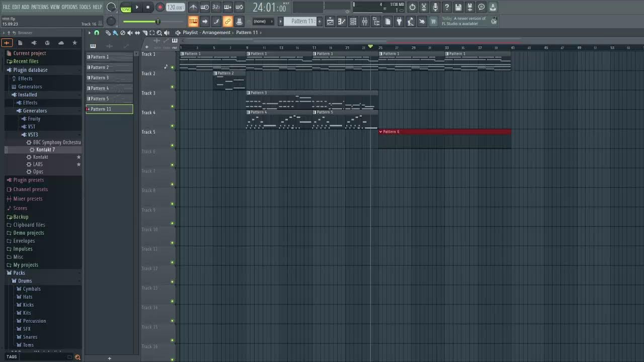Toggle the 3-2-1 countdown before recording
Viewport: 644px width, 362px height.
216,7
